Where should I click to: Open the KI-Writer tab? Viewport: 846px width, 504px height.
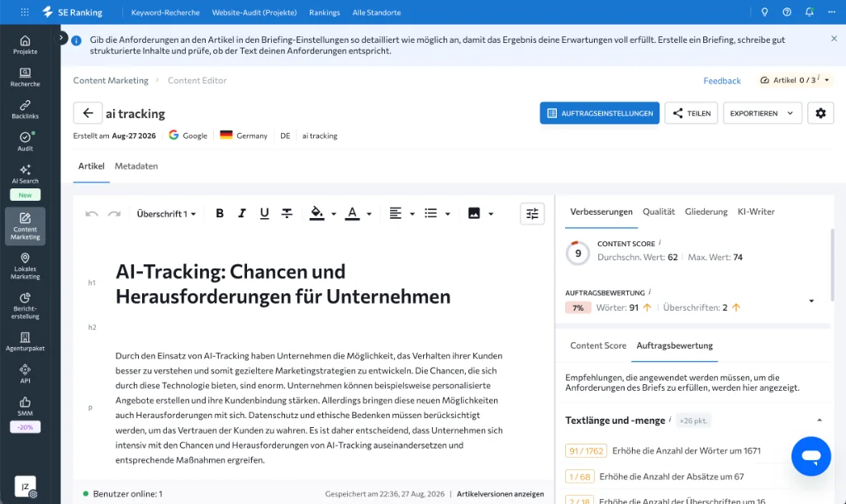756,212
